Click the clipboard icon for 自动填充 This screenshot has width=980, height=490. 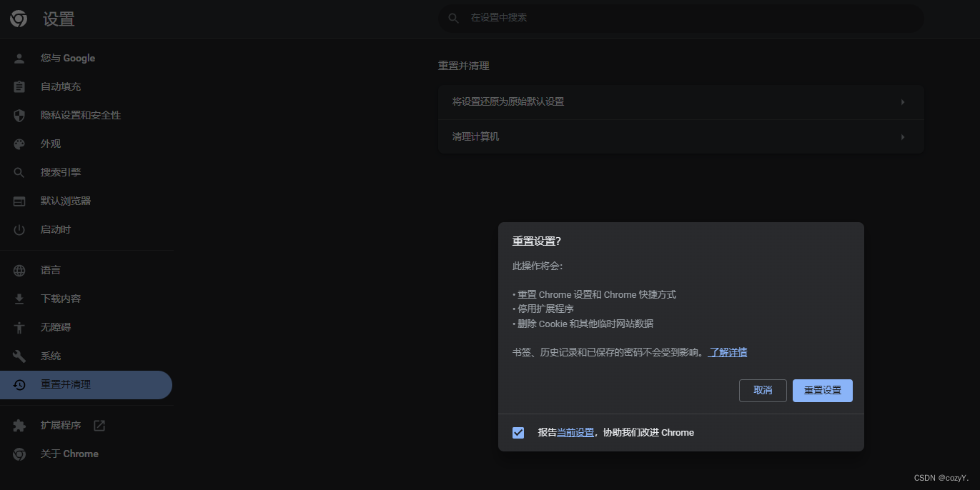tap(19, 87)
